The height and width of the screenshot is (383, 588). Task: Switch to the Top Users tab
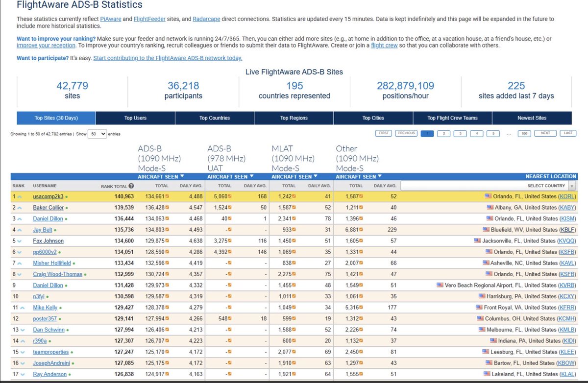[x=135, y=118]
